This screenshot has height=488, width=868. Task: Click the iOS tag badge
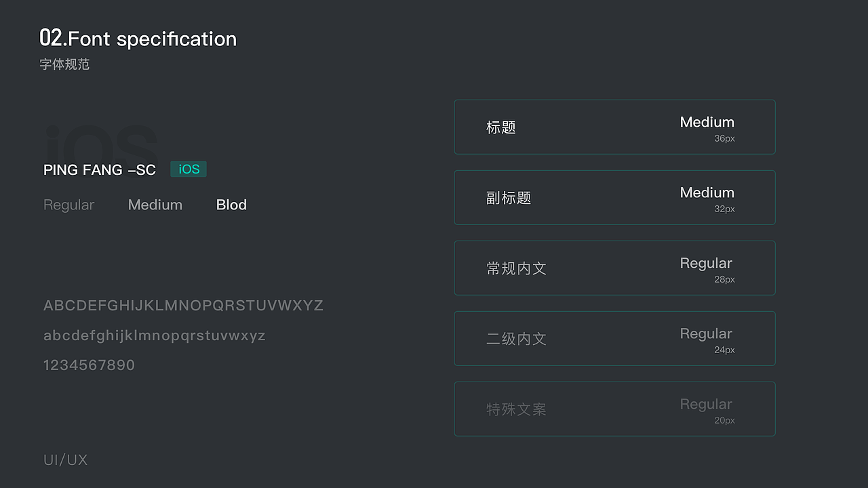point(189,169)
